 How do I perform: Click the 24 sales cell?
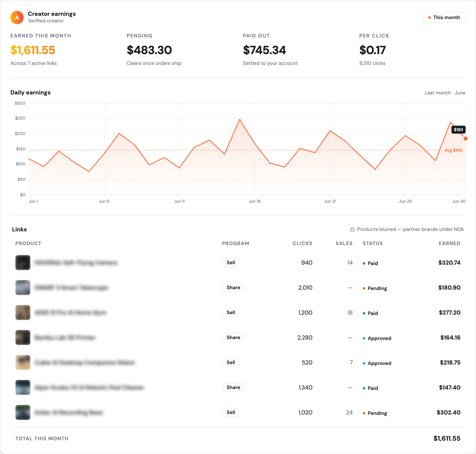point(349,412)
